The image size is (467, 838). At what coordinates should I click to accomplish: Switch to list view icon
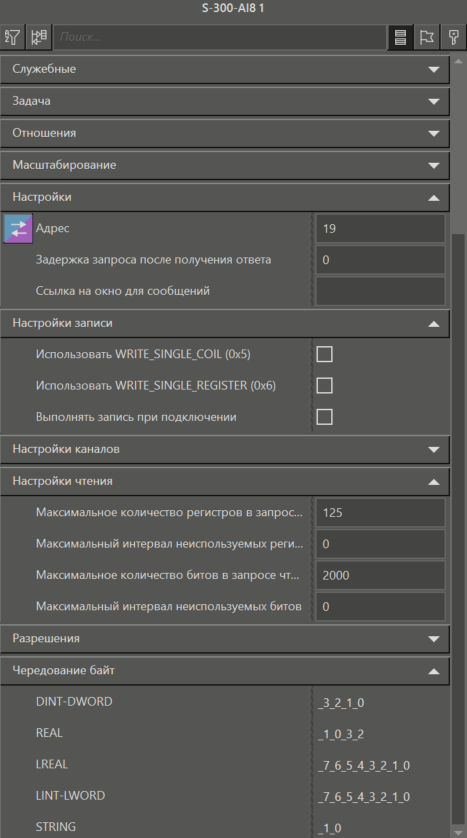tap(400, 37)
